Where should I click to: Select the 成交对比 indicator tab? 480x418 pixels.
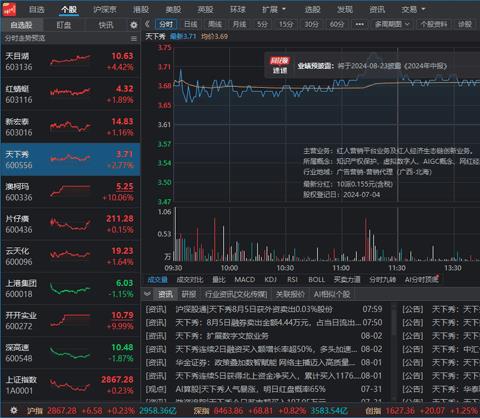click(x=190, y=280)
